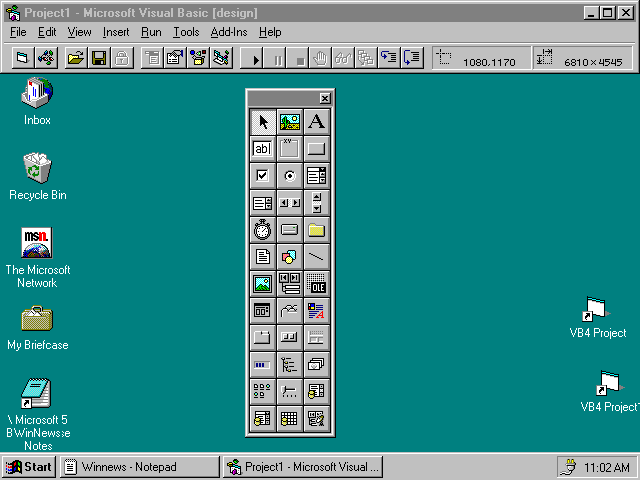The height and width of the screenshot is (480, 640).
Task: Select the ComboBox control tool
Action: (317, 176)
